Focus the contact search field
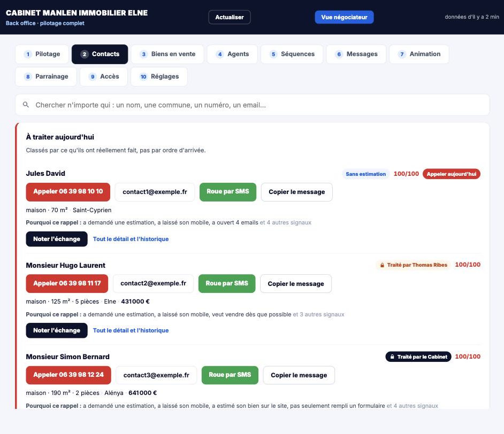The image size is (504, 434). 253,105
